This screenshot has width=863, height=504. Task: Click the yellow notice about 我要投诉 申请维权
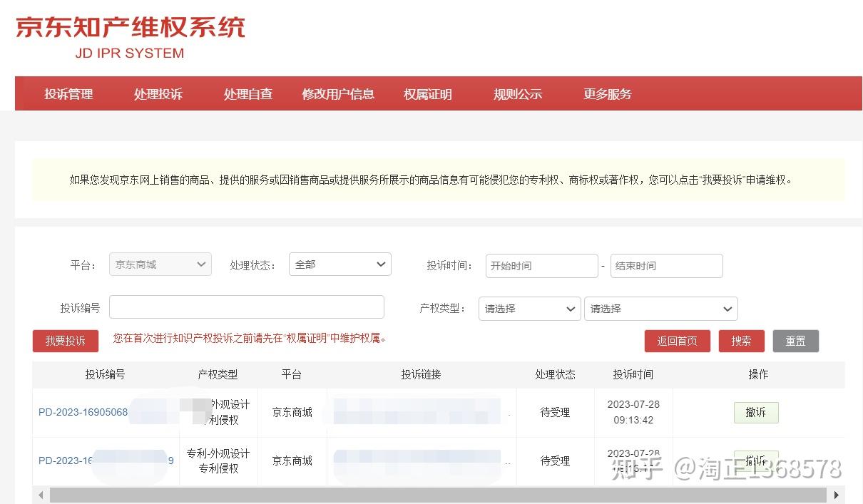438,180
